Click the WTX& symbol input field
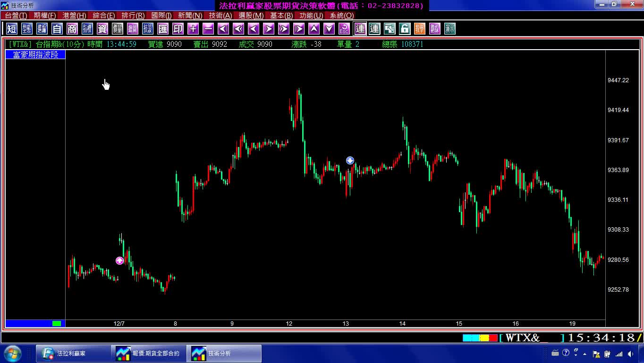Viewport: 644px width, 363px height. pos(532,338)
